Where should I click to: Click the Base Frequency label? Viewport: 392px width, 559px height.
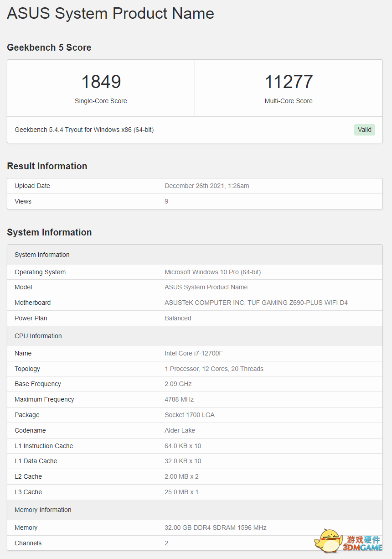(x=38, y=384)
